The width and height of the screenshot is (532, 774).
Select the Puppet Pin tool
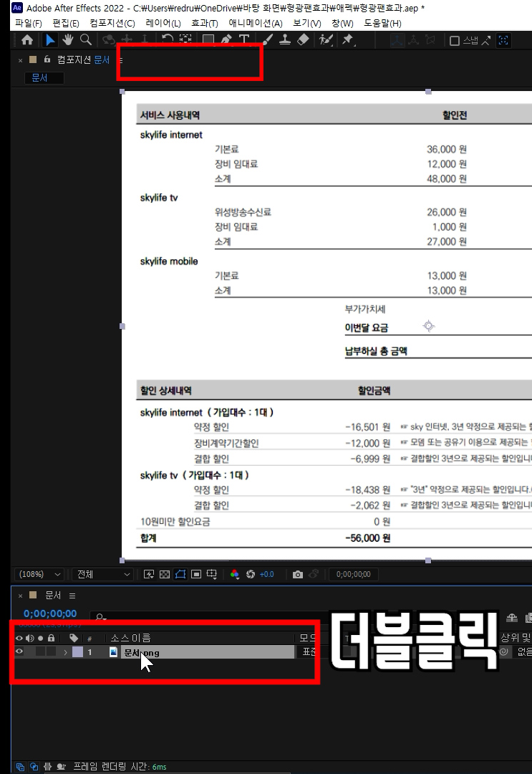click(348, 40)
